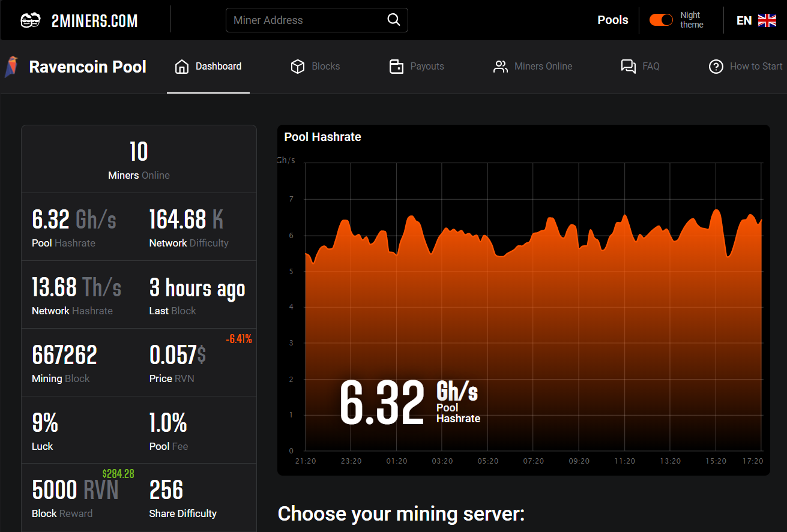
Task: Click the Miners Online people icon
Action: (500, 67)
